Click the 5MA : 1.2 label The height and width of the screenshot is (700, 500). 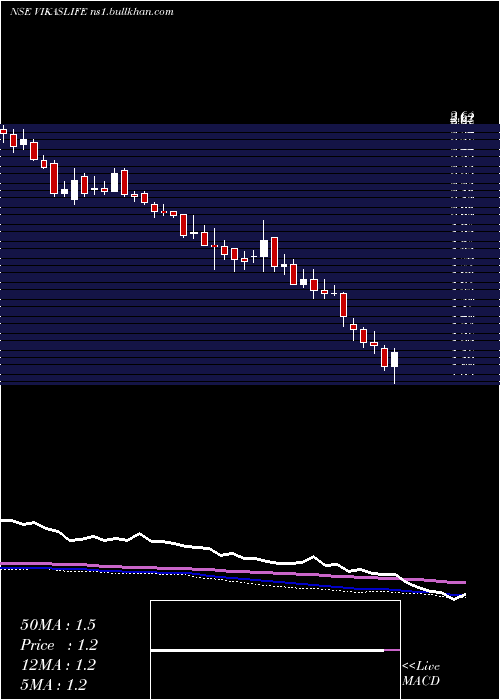coord(54,685)
